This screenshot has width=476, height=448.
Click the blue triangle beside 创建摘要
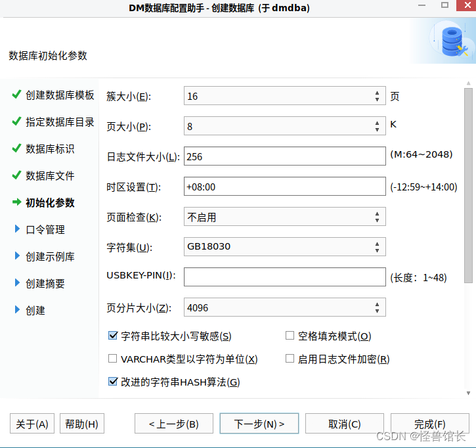pos(17,282)
